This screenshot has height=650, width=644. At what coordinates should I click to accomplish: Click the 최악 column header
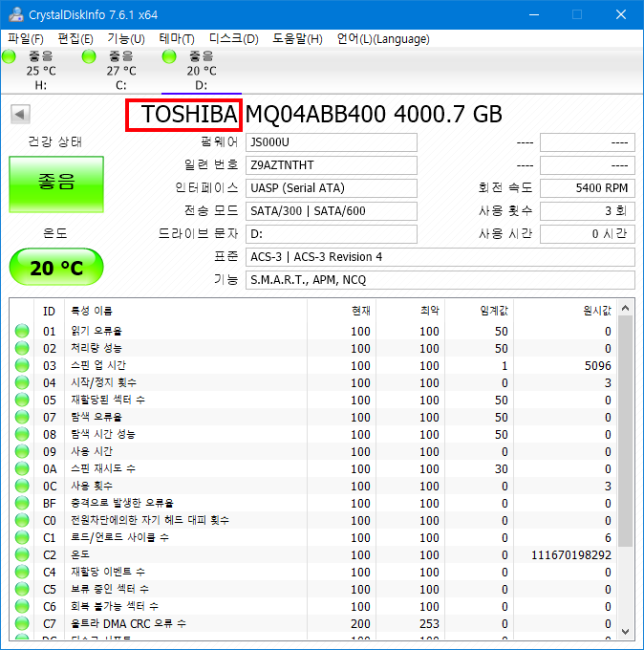(410, 311)
